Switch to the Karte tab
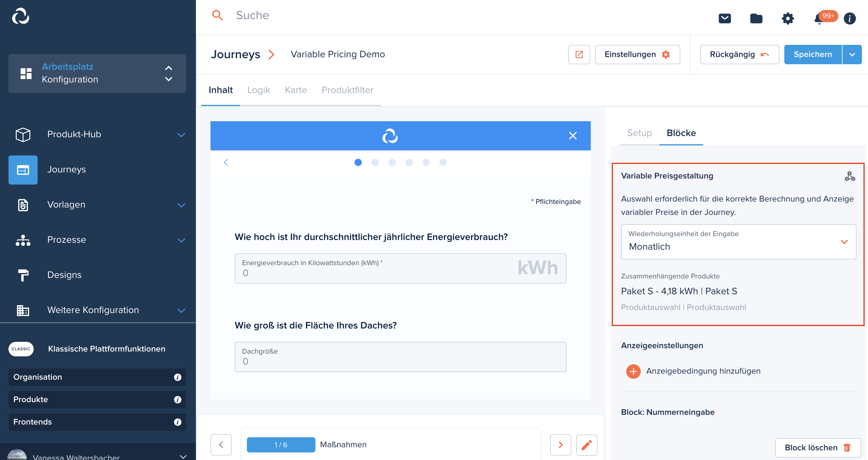Screen dimensions: 868x460 click(x=296, y=90)
